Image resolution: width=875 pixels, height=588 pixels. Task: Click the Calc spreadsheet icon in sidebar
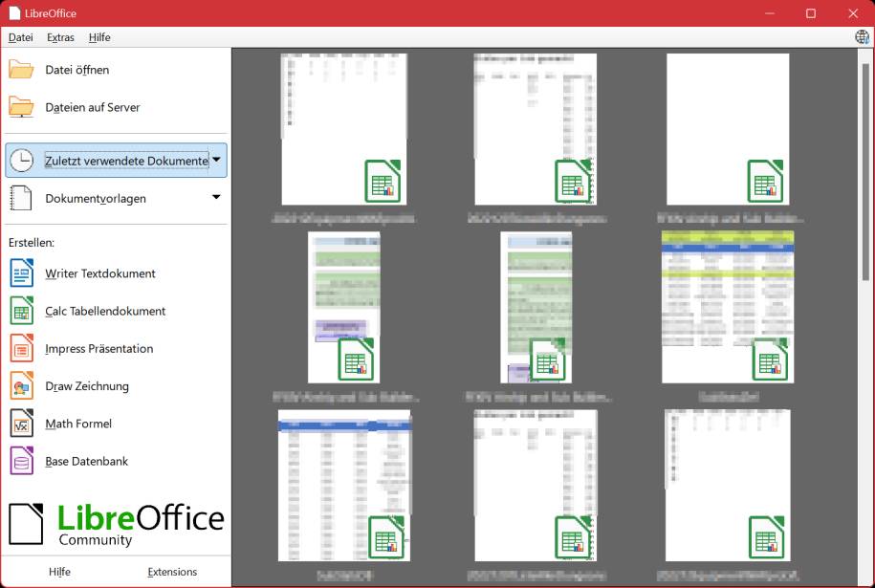tap(22, 311)
